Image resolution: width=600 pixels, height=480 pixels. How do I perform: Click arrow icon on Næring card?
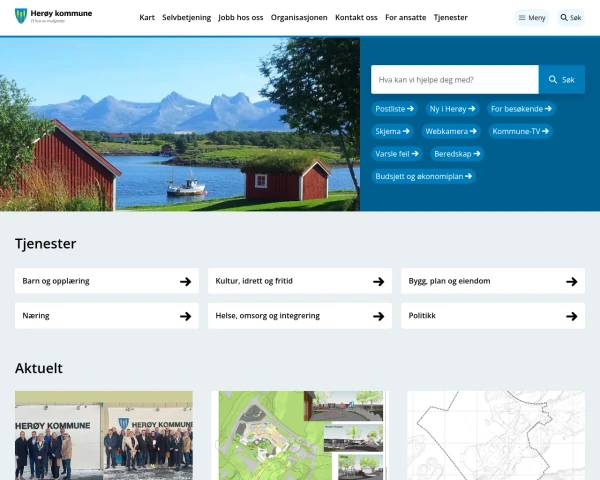tap(186, 316)
